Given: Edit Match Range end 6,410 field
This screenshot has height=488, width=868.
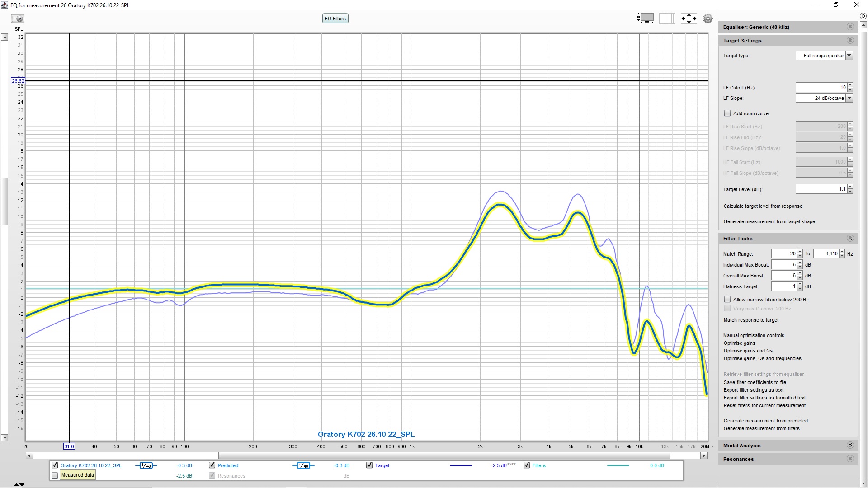Looking at the screenshot, I should pos(826,254).
